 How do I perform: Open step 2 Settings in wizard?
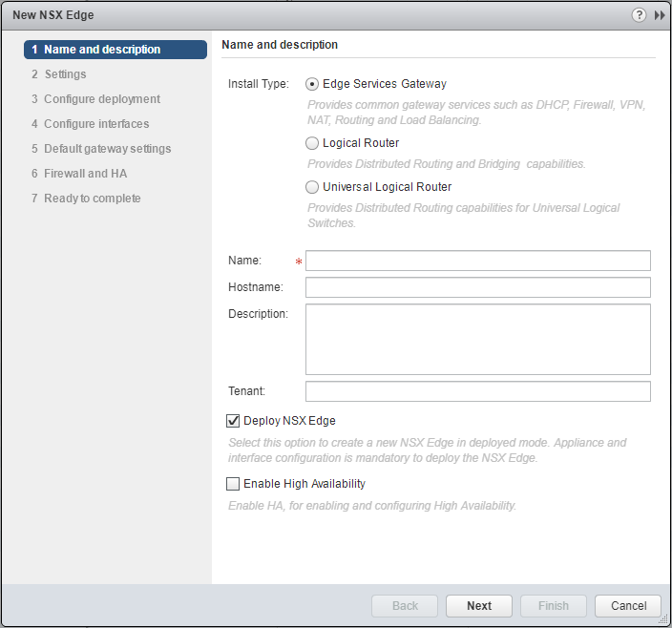65,74
